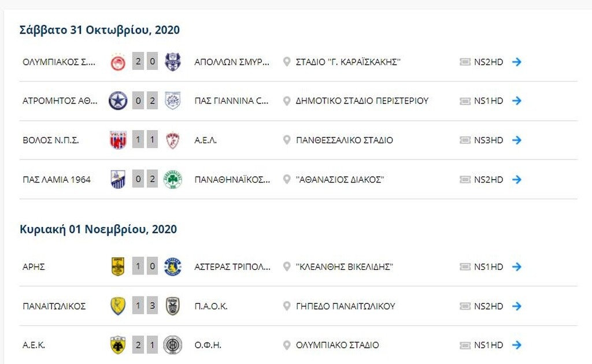
Task: Click the Volos team crest
Action: [118, 140]
